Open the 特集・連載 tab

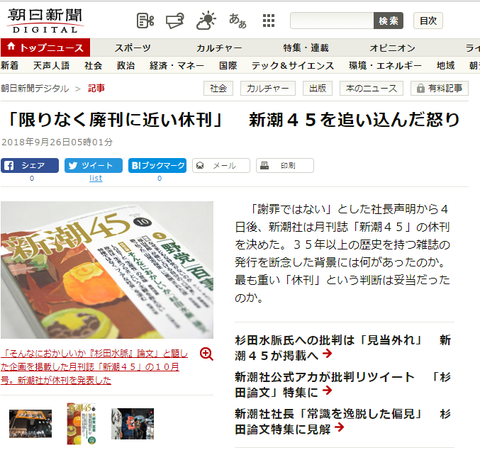click(x=306, y=48)
